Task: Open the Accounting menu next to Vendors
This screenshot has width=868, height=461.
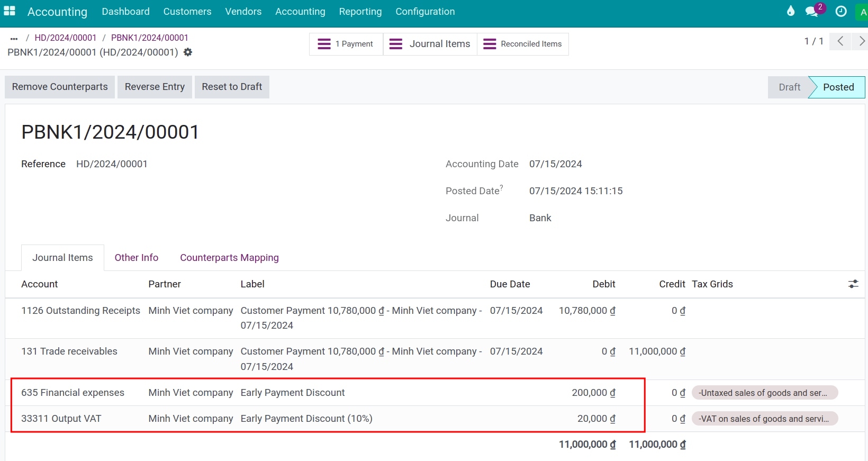Action: 300,12
